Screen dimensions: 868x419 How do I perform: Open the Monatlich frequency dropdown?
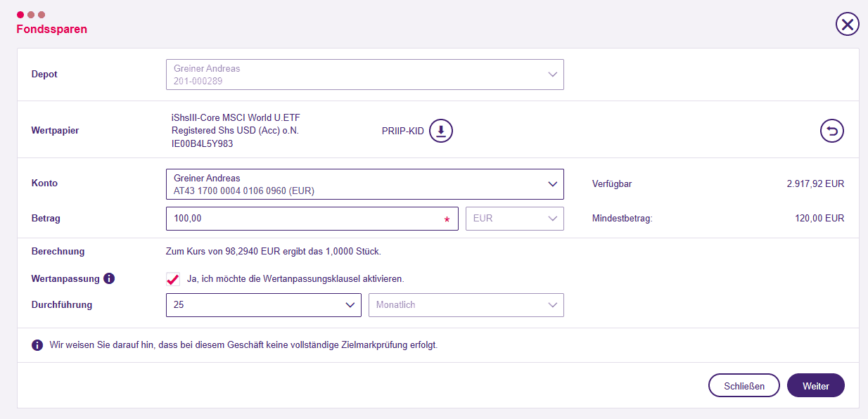tap(466, 305)
